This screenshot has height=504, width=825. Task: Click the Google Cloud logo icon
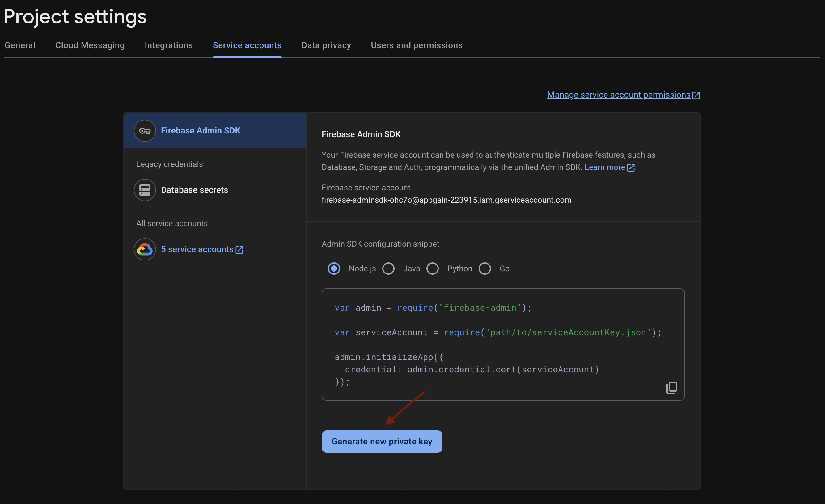coord(145,249)
